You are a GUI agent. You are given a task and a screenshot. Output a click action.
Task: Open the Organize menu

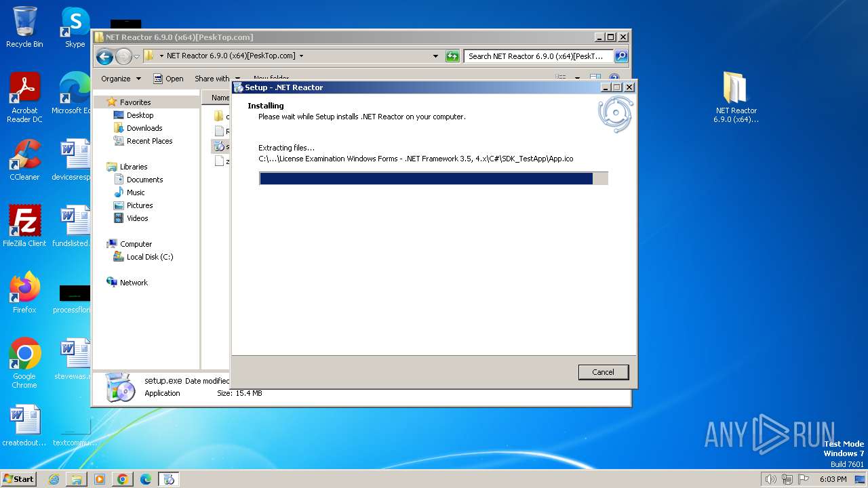121,79
